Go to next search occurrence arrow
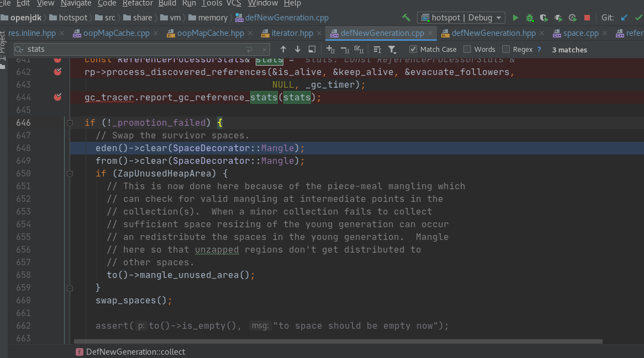Viewport: 644px width, 358px height. tap(297, 49)
